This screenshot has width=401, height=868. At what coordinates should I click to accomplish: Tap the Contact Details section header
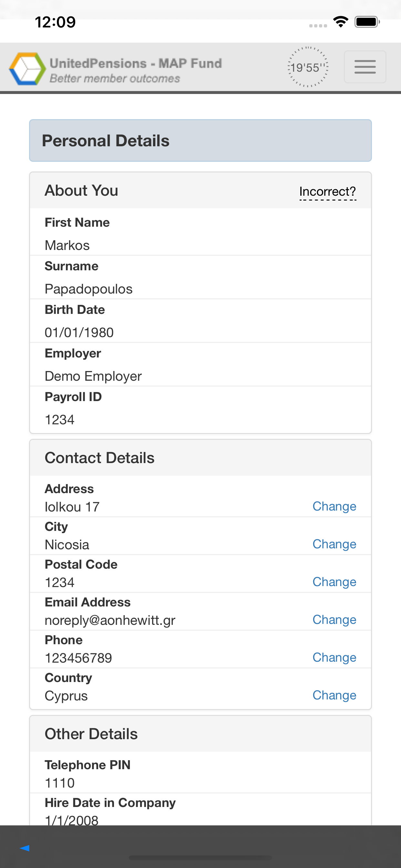click(x=99, y=458)
